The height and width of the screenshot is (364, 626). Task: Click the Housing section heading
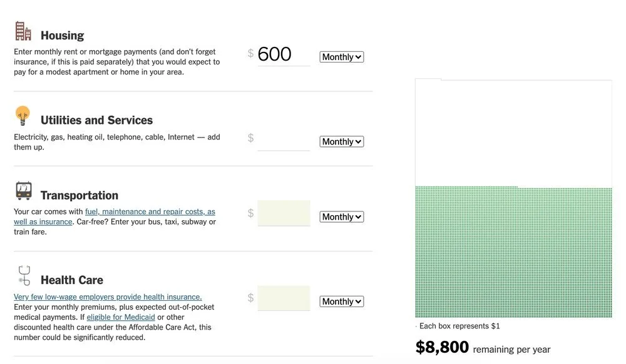62,36
